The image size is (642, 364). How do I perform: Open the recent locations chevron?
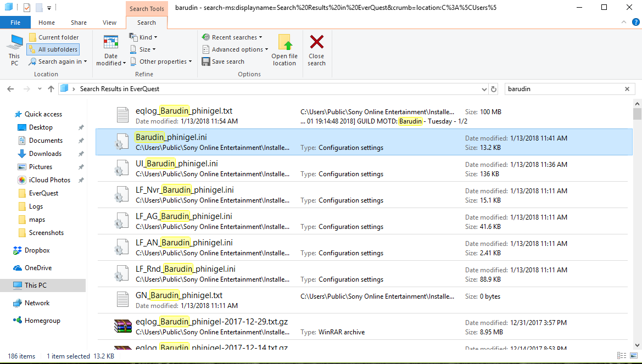tap(40, 89)
